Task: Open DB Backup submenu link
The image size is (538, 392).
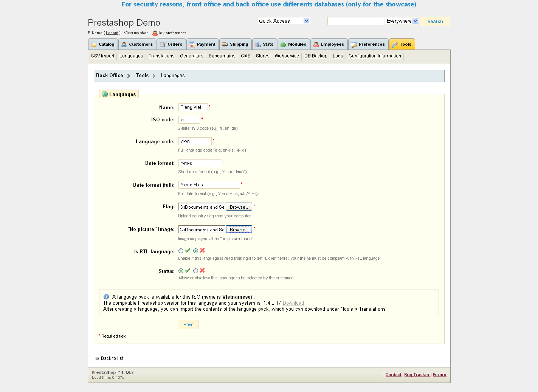Action: [316, 56]
